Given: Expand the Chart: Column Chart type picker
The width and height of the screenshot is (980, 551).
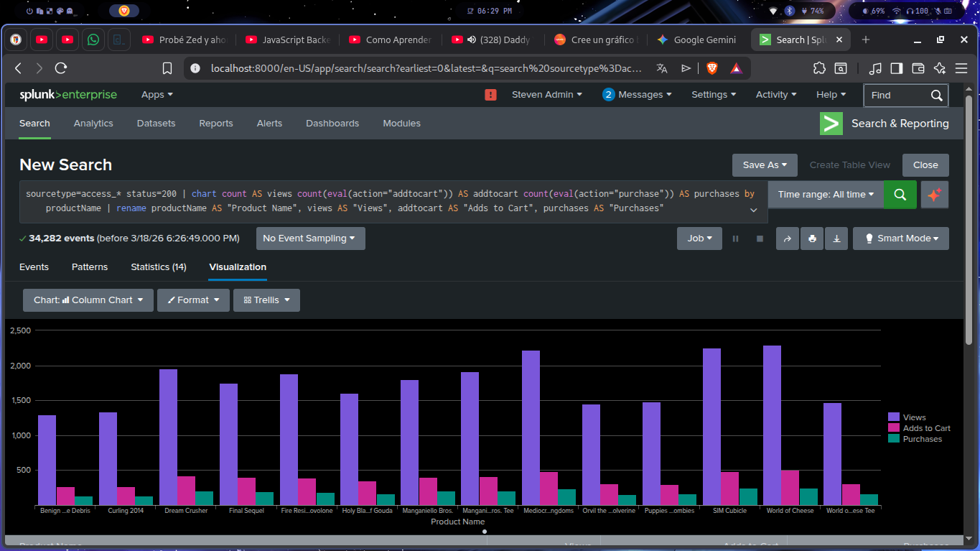Looking at the screenshot, I should (x=88, y=300).
